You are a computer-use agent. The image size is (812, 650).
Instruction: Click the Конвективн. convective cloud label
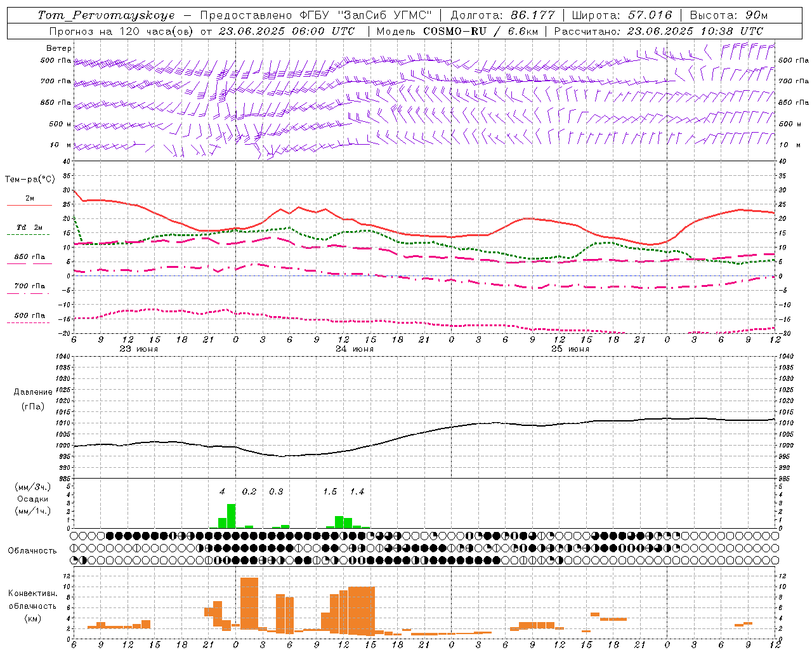tap(32, 594)
